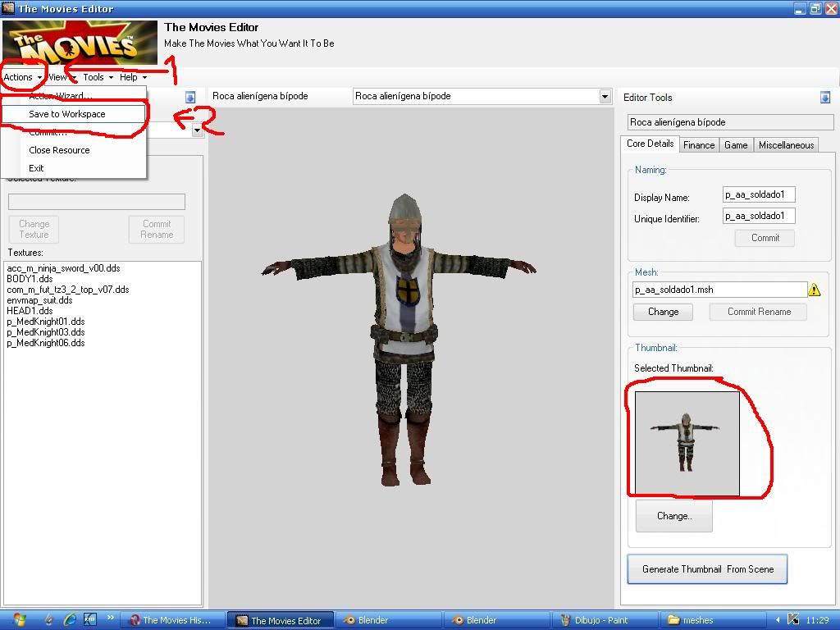
Task: Switch to The Movies His... taskbar window
Action: click(x=171, y=620)
